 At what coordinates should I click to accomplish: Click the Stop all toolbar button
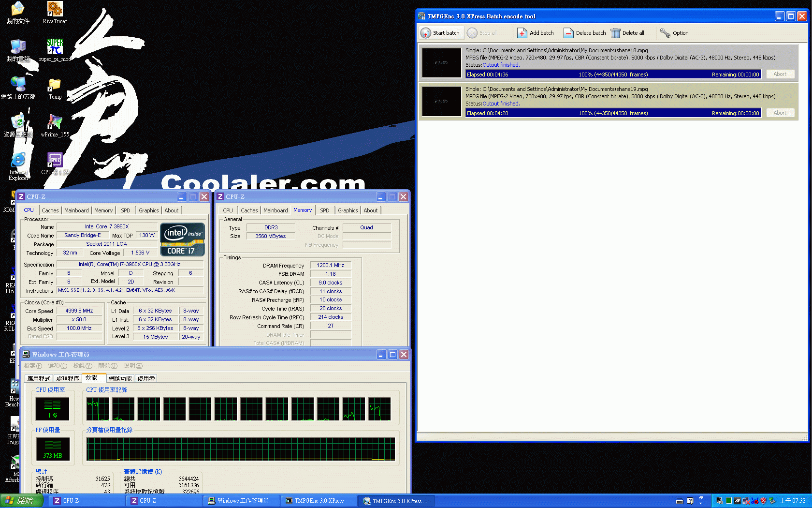pyautogui.click(x=482, y=33)
